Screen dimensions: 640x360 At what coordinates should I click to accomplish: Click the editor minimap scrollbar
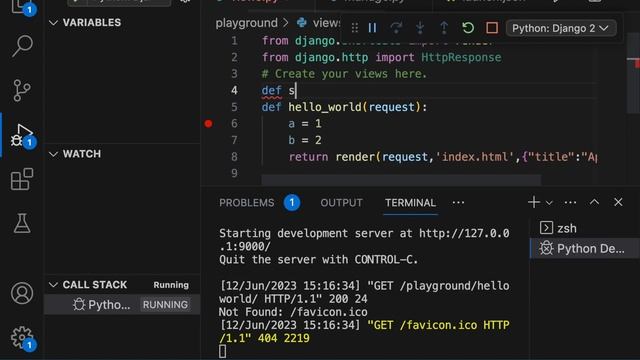(x=633, y=73)
